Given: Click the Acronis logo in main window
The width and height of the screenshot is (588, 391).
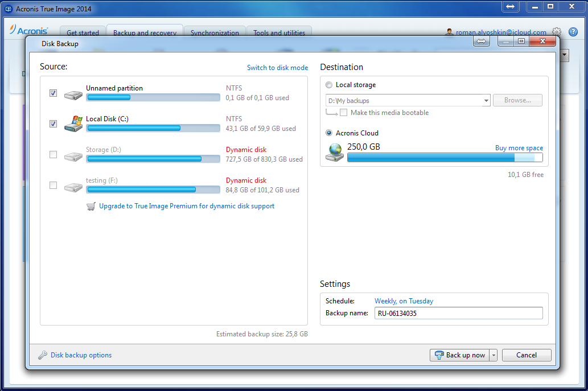Looking at the screenshot, I should pos(29,30).
